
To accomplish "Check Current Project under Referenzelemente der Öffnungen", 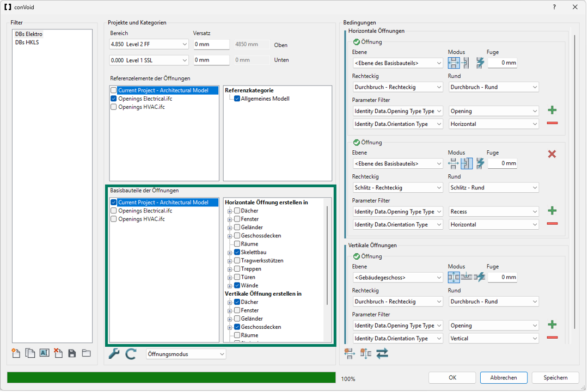I will click(x=114, y=90).
